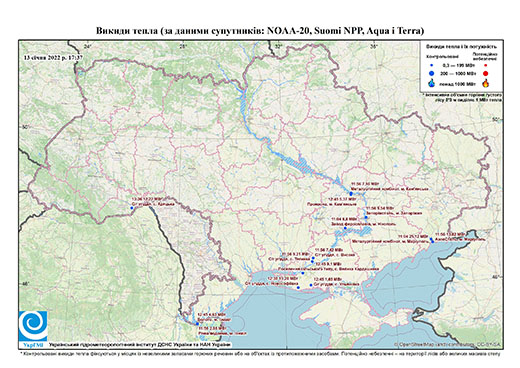Image resolution: width=520 pixels, height=368 pixels.
Task: Click the 12:30 11.28 MW marker near the coast
Action: (x=298, y=287)
